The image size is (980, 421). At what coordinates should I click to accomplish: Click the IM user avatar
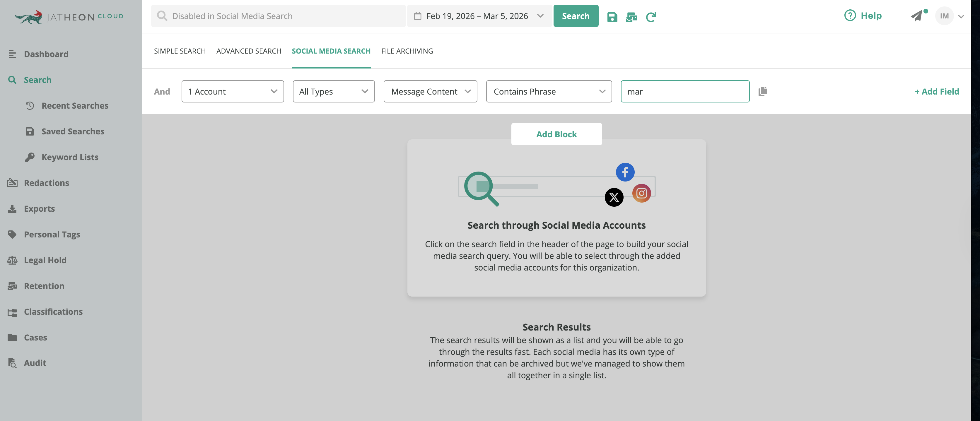click(x=944, y=16)
